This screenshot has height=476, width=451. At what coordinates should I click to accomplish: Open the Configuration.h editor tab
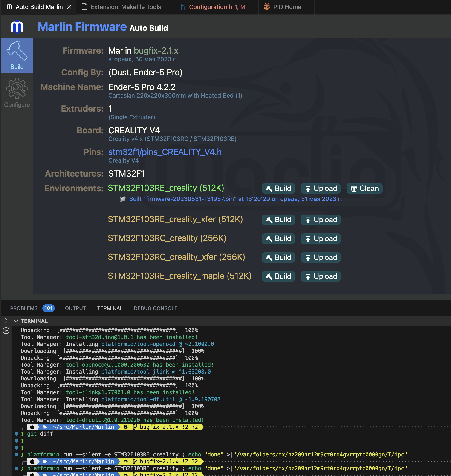pos(216,7)
